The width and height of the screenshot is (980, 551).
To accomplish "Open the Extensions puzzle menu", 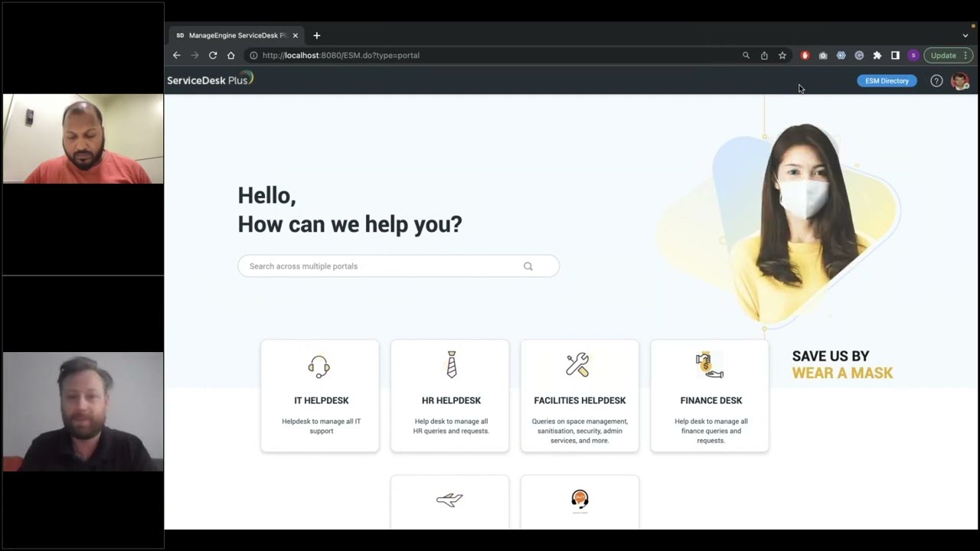I will coord(877,55).
